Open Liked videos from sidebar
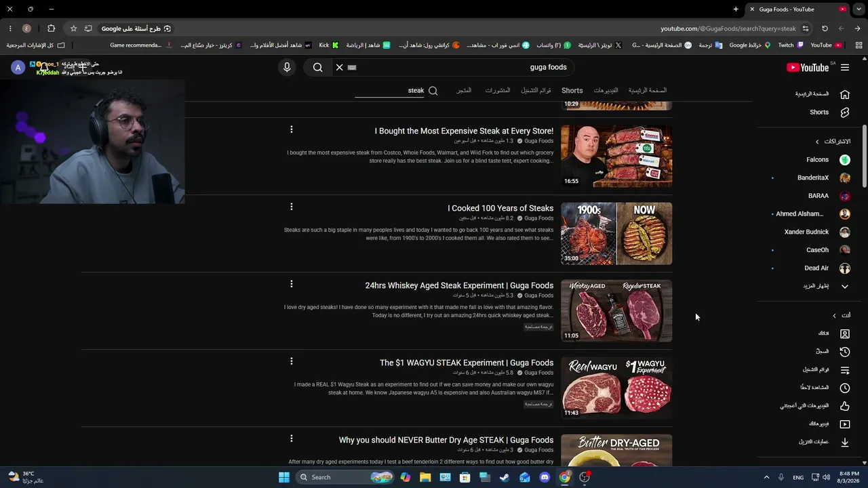This screenshot has height=488, width=868. click(814, 406)
